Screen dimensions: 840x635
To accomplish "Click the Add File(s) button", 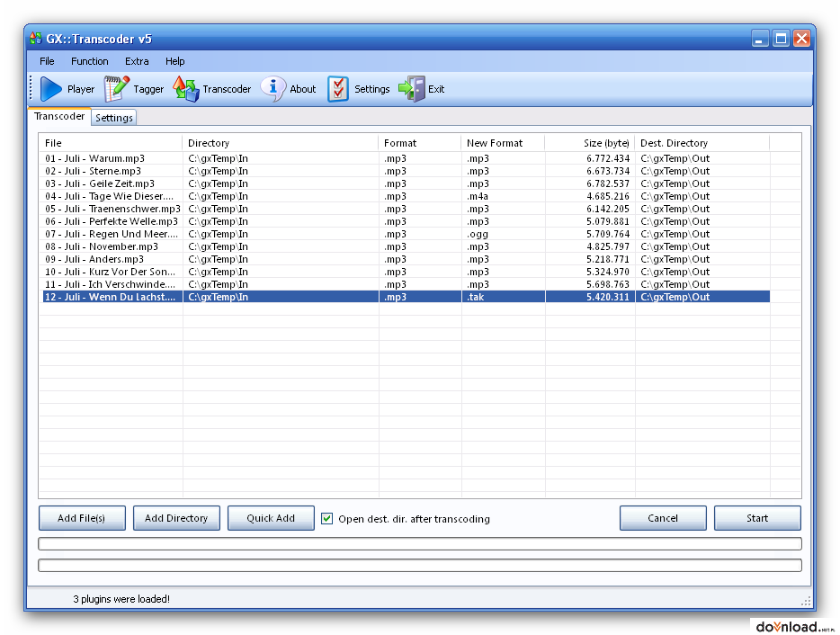I will 82,518.
